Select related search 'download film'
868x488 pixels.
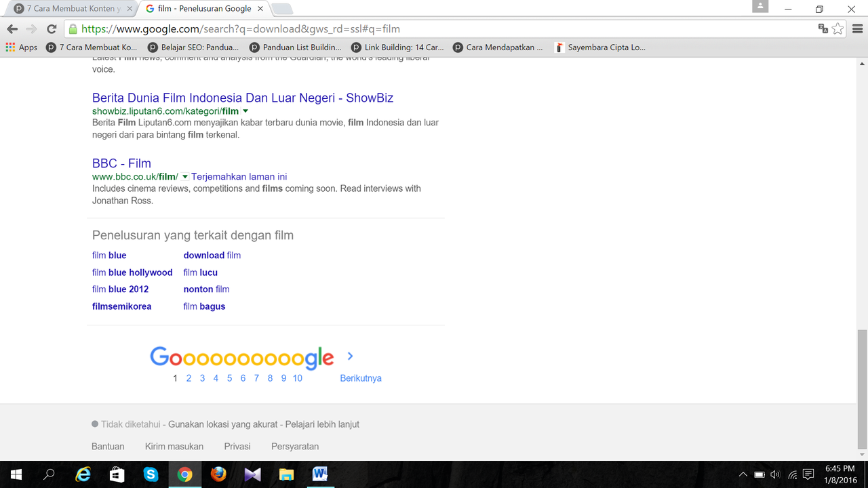[x=212, y=256]
